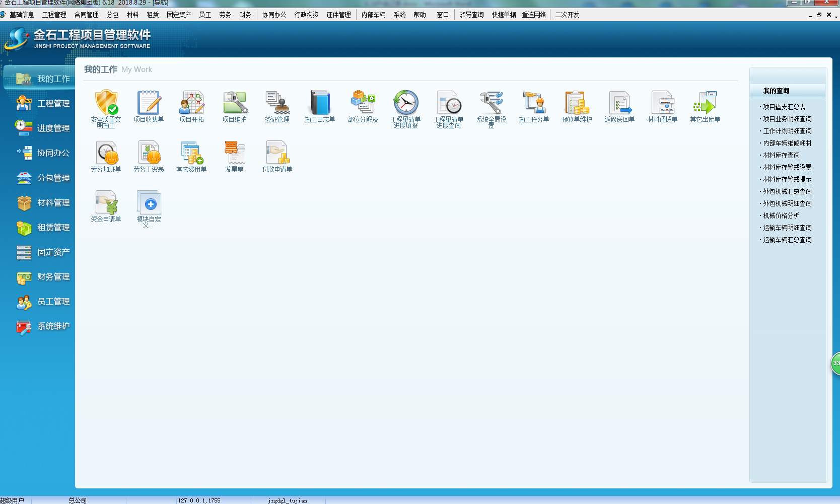Image resolution: width=840 pixels, height=504 pixels.
Task: Open the 合同管理 menu
Action: pyautogui.click(x=86, y=15)
